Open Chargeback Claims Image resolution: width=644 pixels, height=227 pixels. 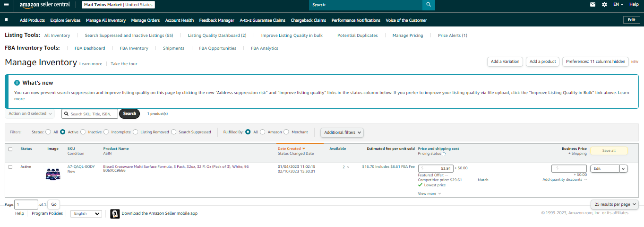click(x=309, y=20)
